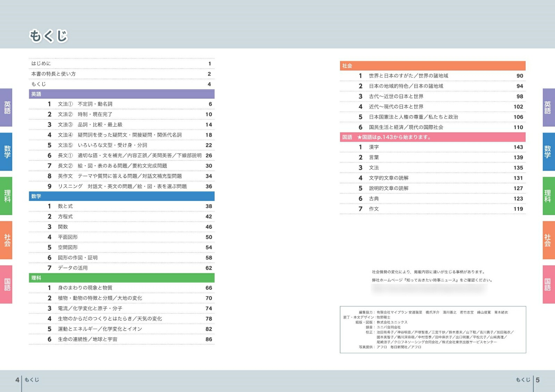Viewport: 555px width, 392px height.
Task: Click the orange 社会 section header bar
Action: tap(433, 66)
